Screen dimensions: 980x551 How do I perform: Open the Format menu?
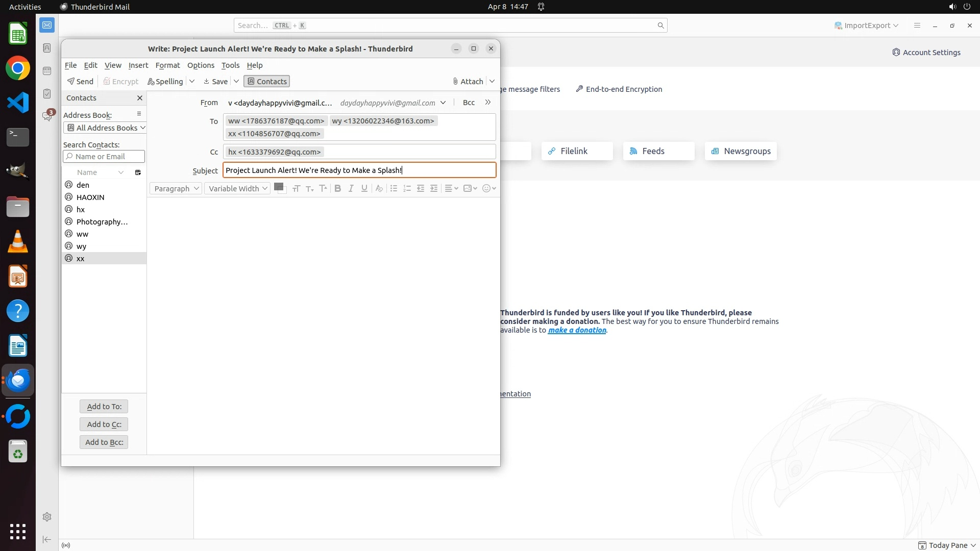point(167,65)
